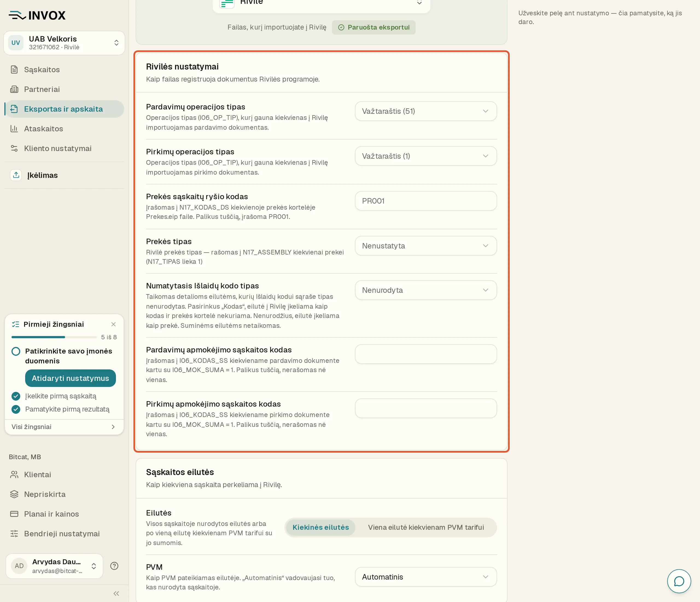Close the Pirmieji žingsniai panel
700x602 pixels.
tap(113, 324)
